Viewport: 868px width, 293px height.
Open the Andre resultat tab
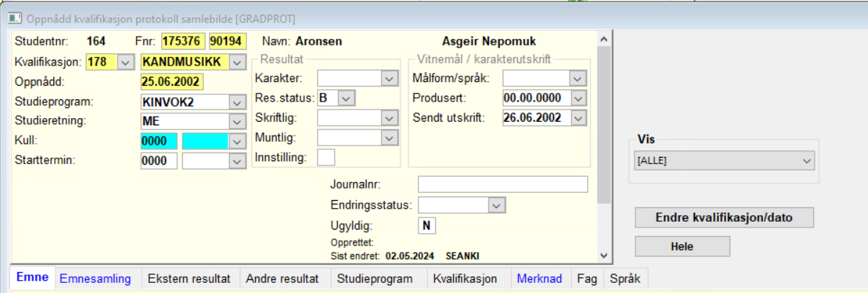282,279
